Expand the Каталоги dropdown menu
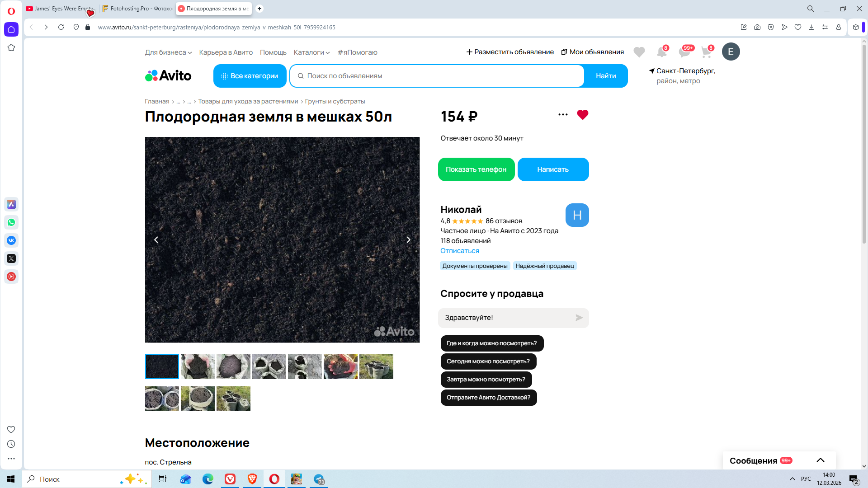 311,52
